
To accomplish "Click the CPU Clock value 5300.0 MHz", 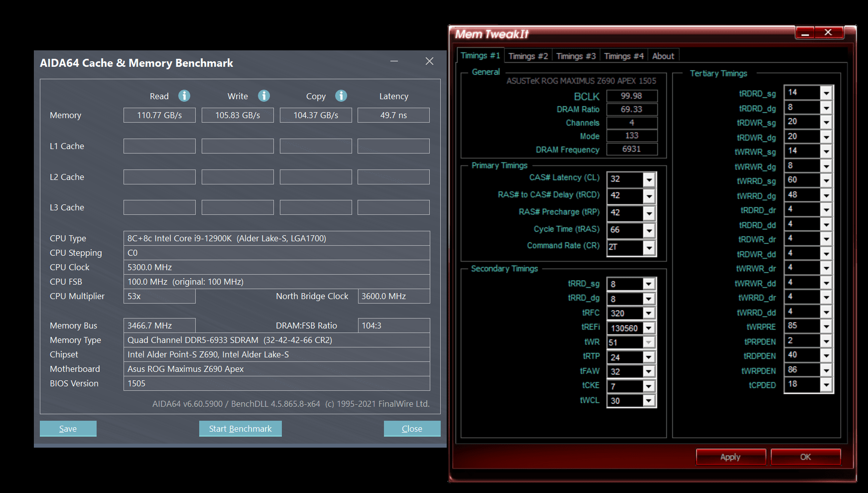I will click(277, 267).
